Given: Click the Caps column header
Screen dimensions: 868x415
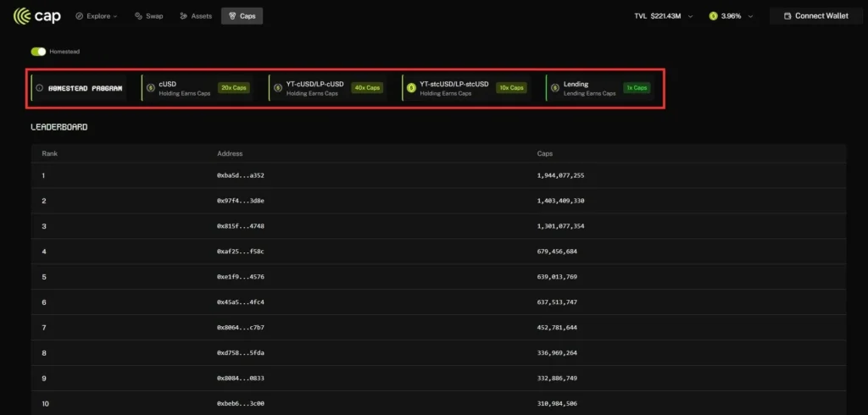Looking at the screenshot, I should (545, 153).
